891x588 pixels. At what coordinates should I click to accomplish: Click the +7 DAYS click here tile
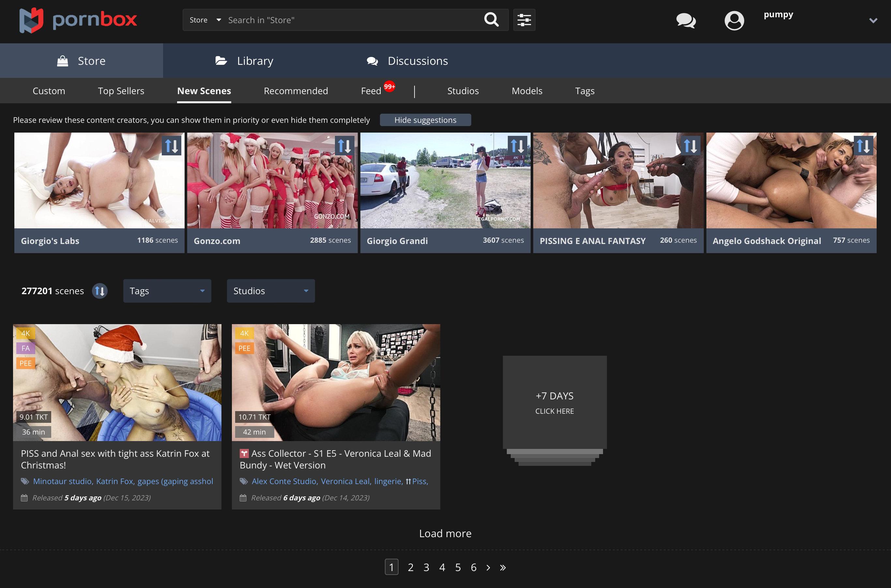(x=554, y=402)
